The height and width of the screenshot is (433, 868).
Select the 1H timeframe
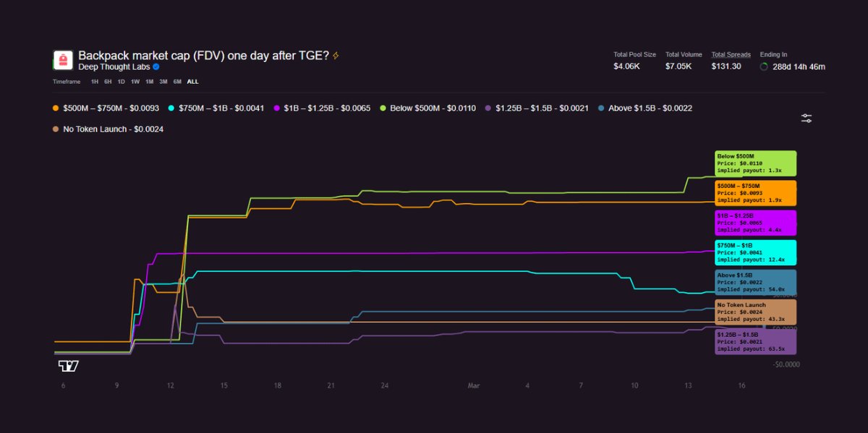point(95,82)
